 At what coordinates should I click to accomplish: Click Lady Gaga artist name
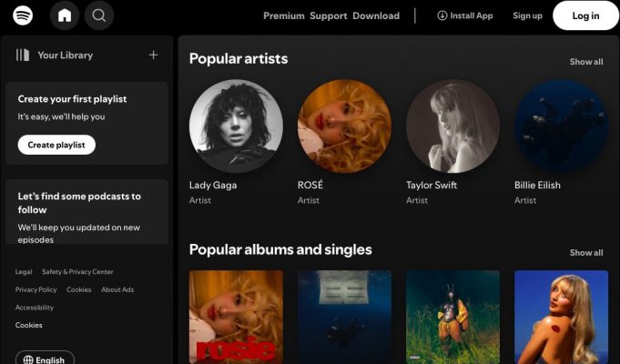tap(213, 185)
